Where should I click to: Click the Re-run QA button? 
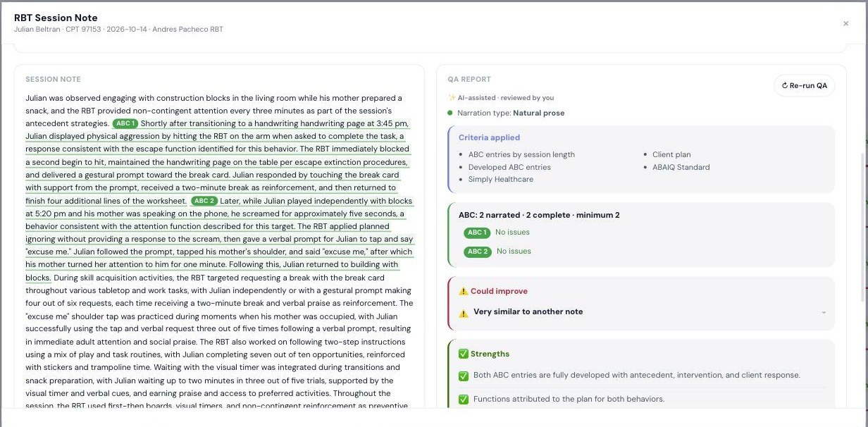point(804,85)
